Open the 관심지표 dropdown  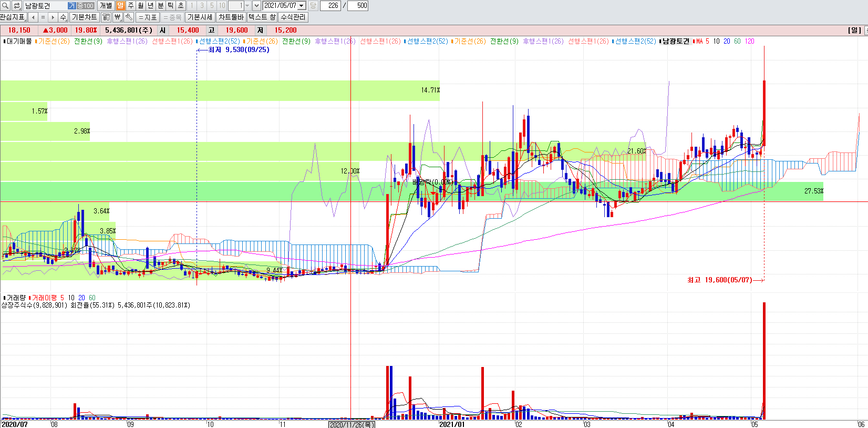(x=13, y=17)
